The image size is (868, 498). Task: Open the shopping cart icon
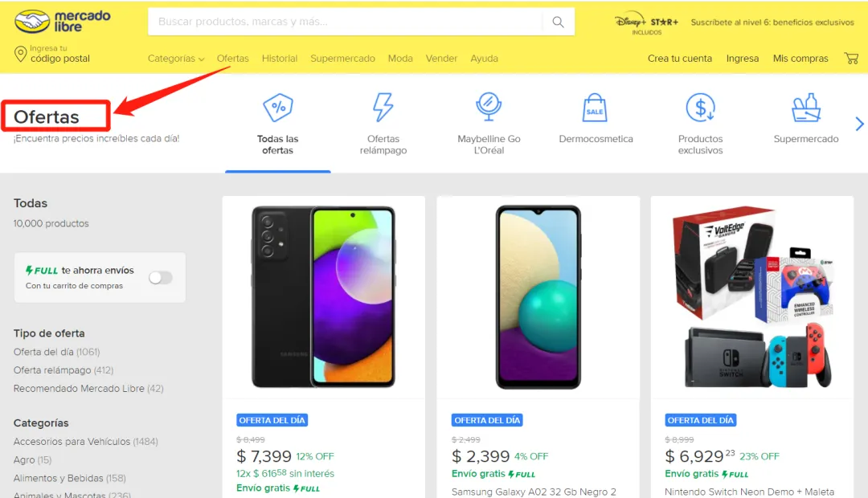851,58
